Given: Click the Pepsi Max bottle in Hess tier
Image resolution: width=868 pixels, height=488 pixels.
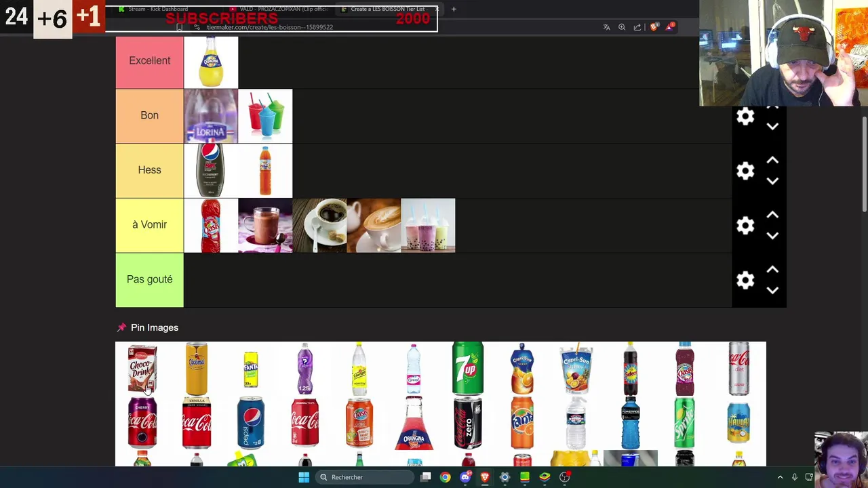Looking at the screenshot, I should [x=211, y=171].
